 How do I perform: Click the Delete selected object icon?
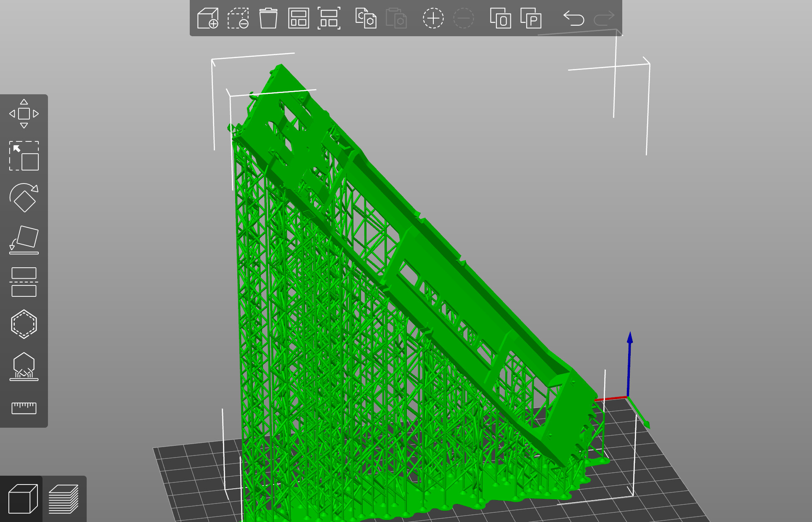238,19
